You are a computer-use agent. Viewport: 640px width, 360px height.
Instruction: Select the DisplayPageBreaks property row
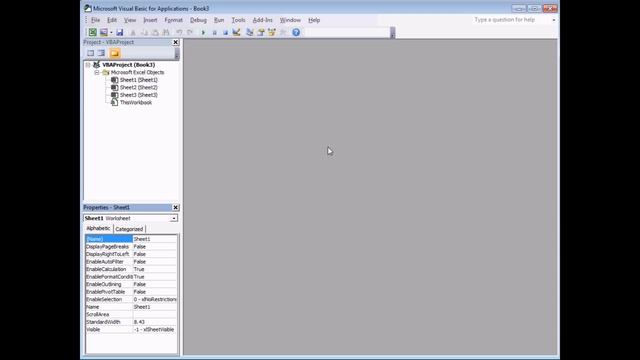coord(131,247)
